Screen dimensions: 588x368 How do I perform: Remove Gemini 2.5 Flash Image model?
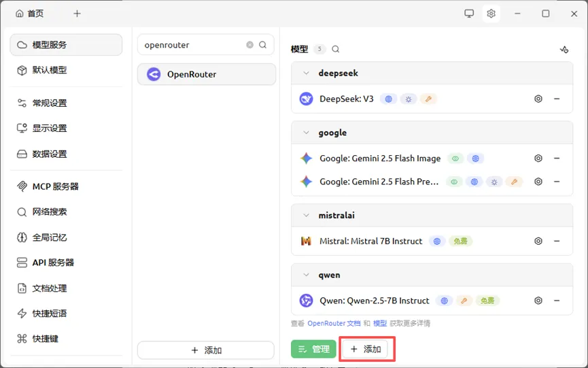coord(557,158)
